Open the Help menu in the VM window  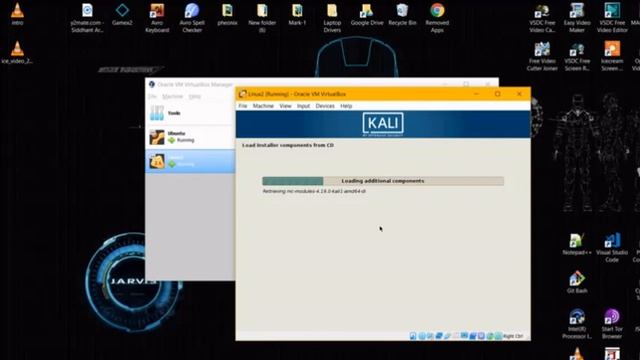point(346,106)
